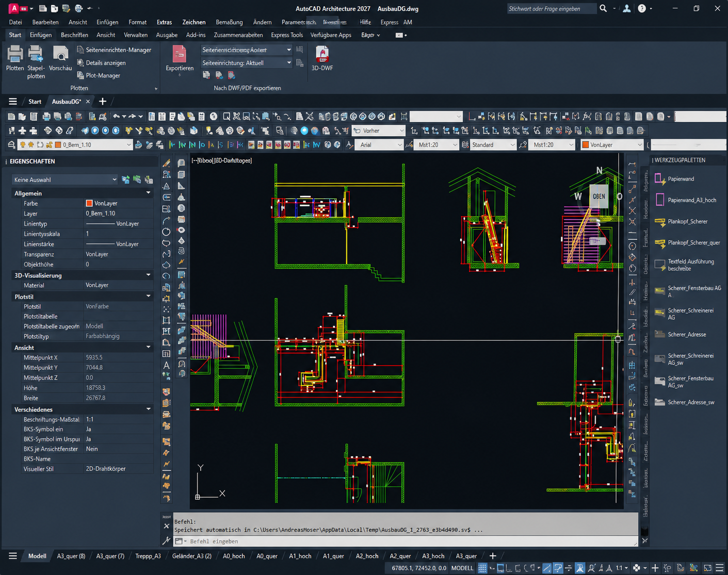728x575 pixels.
Task: Open the Express Tools ribbon tab
Action: [x=287, y=35]
